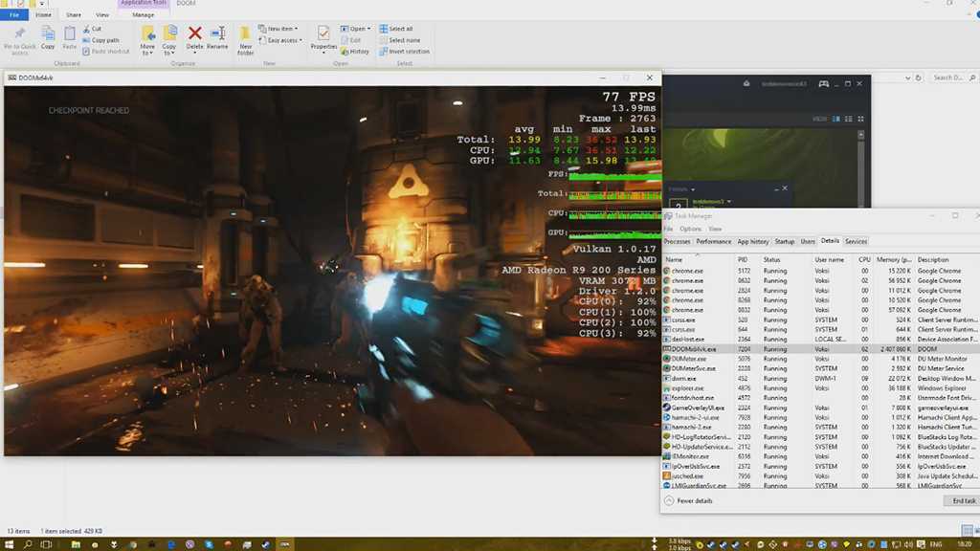980x551 pixels.
Task: Open the Manage Application Tools tab
Action: point(144,15)
